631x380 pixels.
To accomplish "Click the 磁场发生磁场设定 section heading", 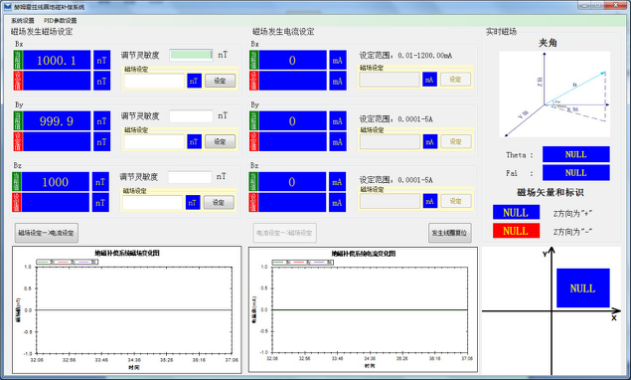I will coord(42,32).
